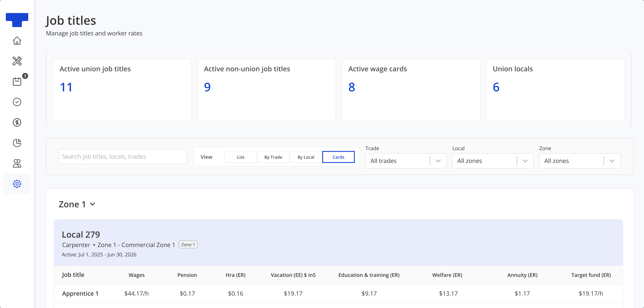
Task: Open the Local filter dropdown
Action: point(492,161)
